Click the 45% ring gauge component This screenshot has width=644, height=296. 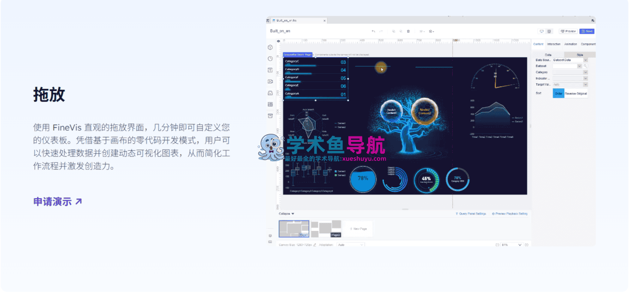click(426, 180)
